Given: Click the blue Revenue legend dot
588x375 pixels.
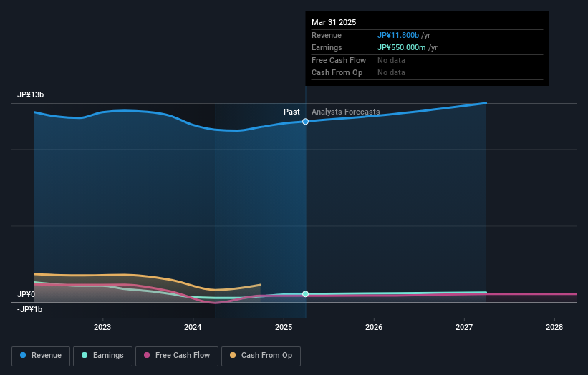Looking at the screenshot, I should pos(23,355).
